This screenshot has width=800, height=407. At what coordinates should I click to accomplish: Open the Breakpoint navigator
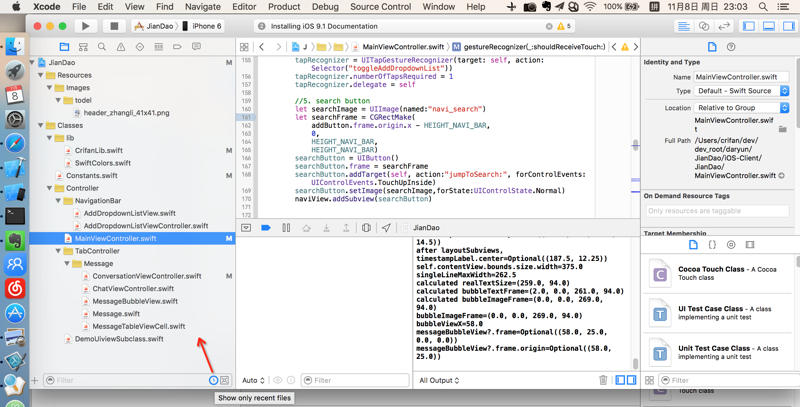(x=177, y=47)
